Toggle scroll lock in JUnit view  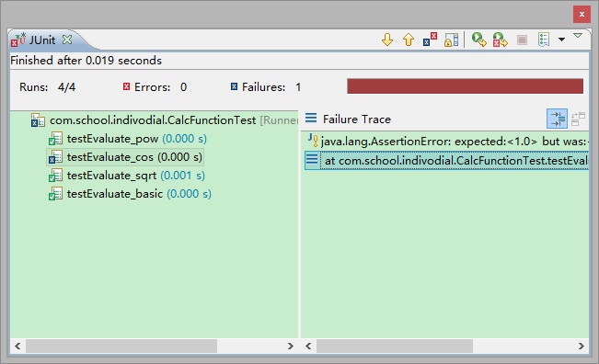pos(451,40)
